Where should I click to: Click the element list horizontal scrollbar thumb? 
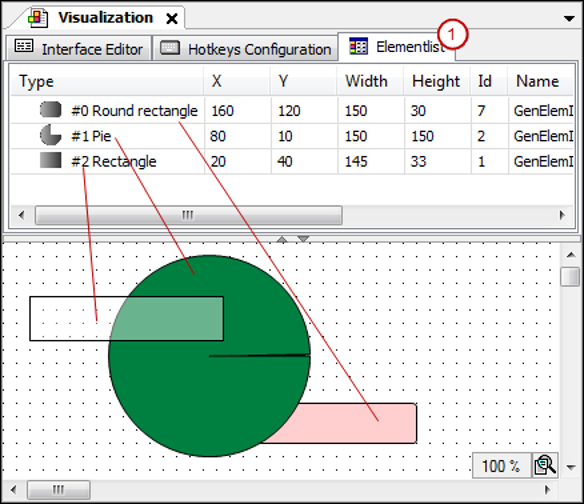188,215
